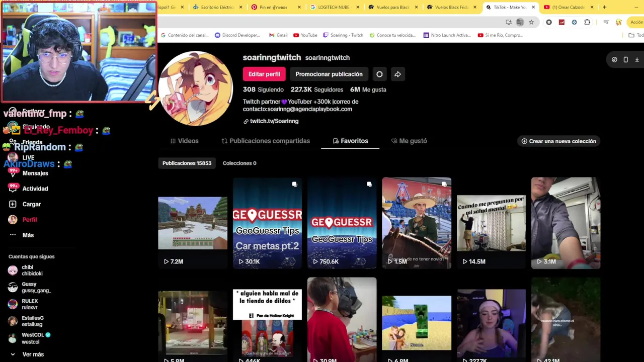Click TikTok coin icon in floating toolbar
The height and width of the screenshot is (362, 644).
(614, 59)
